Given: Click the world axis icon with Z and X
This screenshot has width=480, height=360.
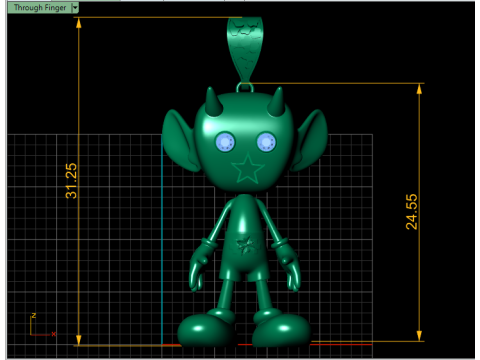Looking at the screenshot, I should [x=42, y=325].
